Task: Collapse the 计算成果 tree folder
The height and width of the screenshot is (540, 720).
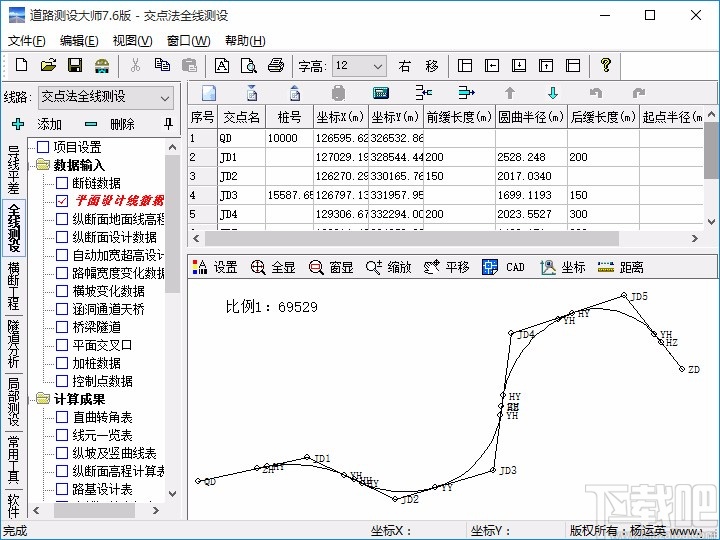Action: click(x=43, y=399)
